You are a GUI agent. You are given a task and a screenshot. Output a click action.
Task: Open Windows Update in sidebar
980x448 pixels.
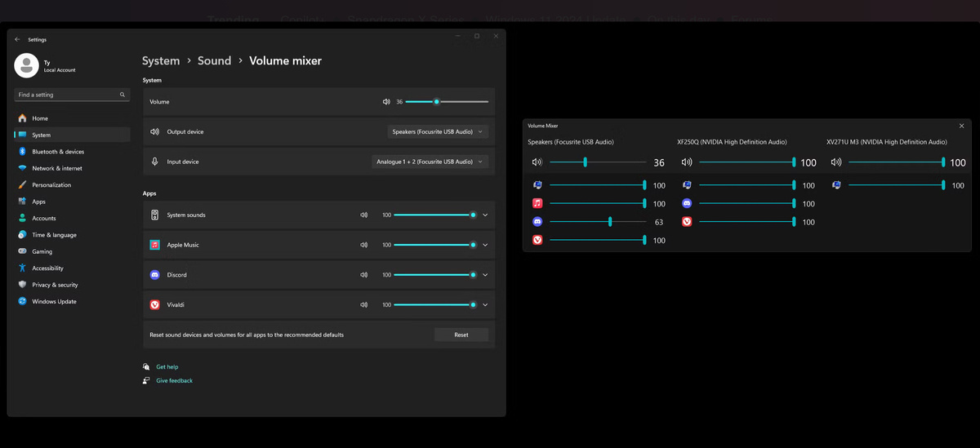tap(72, 301)
